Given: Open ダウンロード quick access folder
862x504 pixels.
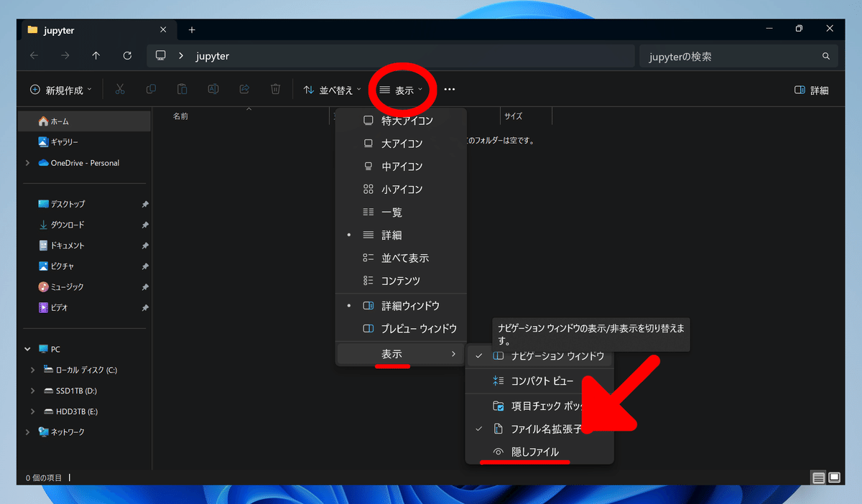Looking at the screenshot, I should pyautogui.click(x=85, y=225).
